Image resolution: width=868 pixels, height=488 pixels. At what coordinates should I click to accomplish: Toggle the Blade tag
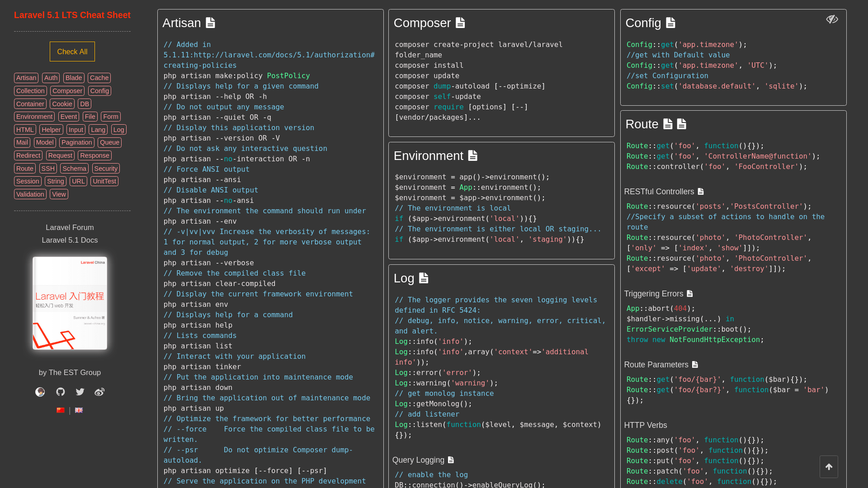[x=74, y=78]
